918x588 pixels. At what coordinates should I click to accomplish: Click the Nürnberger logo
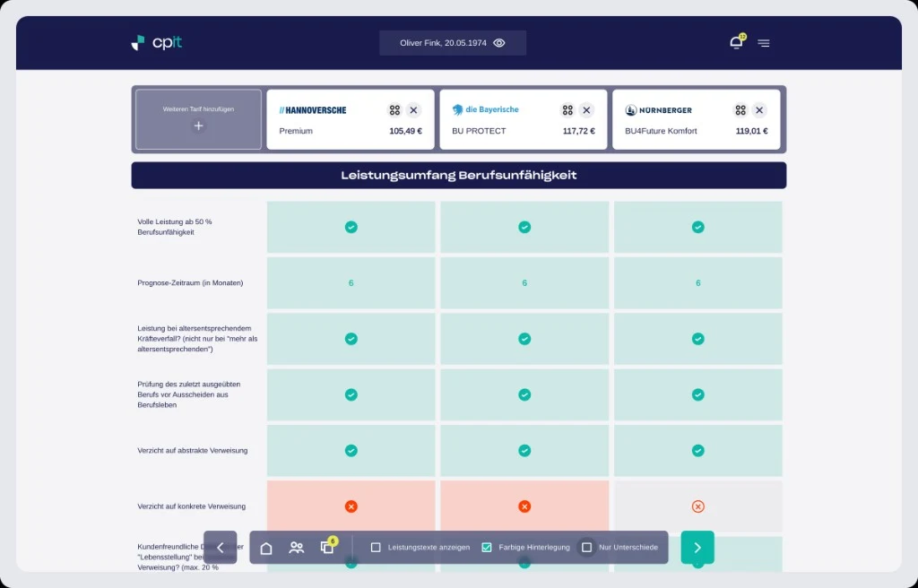tap(659, 110)
